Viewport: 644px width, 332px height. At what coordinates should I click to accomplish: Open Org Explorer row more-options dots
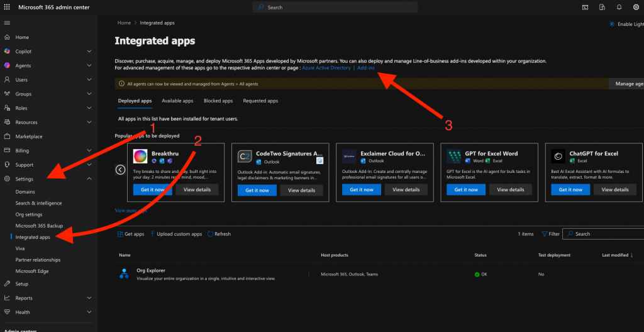[309, 274]
